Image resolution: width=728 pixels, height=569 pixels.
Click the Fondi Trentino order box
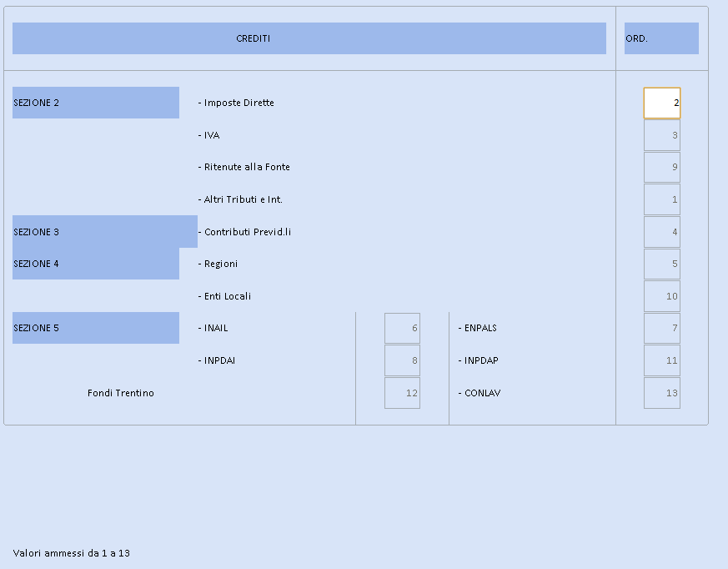[x=402, y=393]
